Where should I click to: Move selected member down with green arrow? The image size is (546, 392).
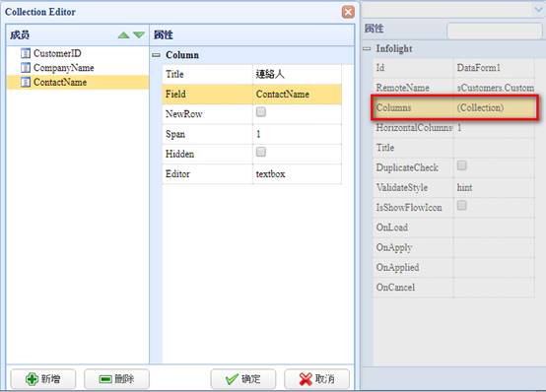[x=139, y=35]
